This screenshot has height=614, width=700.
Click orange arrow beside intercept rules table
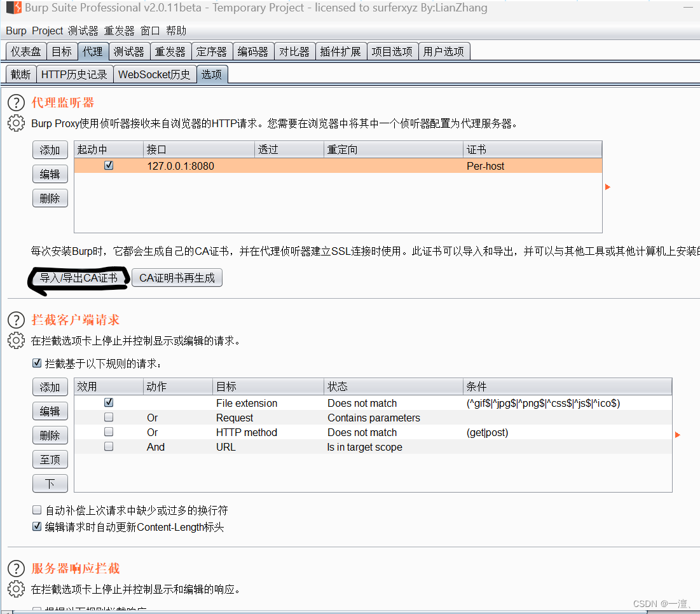click(678, 435)
